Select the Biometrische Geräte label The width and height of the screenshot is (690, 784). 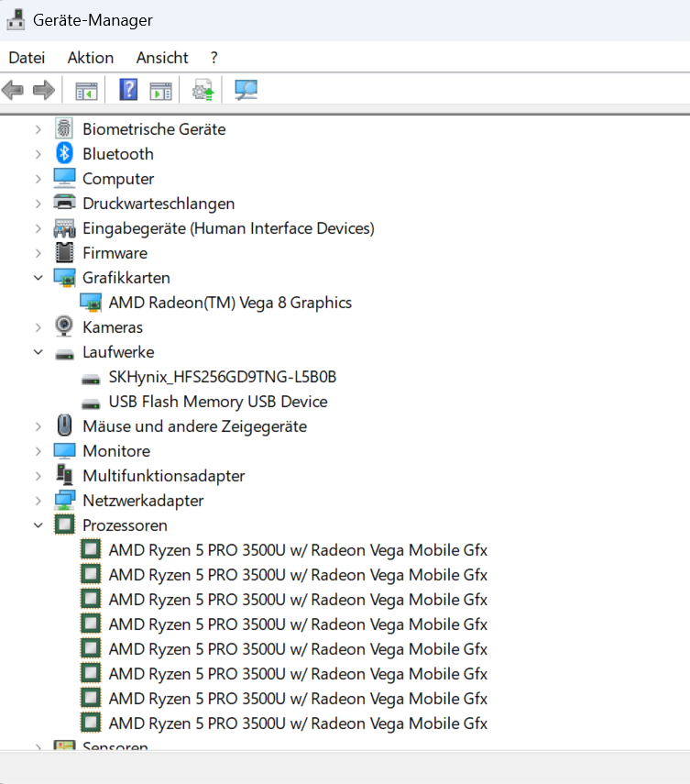(x=154, y=129)
